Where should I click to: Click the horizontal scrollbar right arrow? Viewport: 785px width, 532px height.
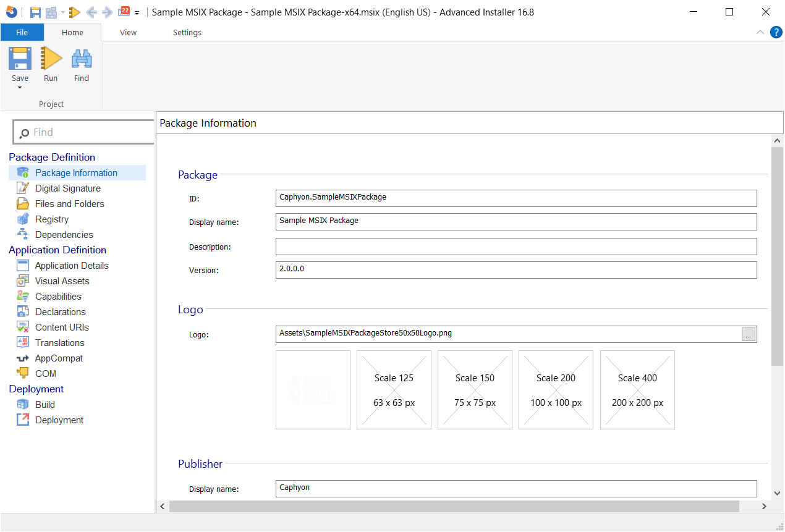tap(765, 506)
